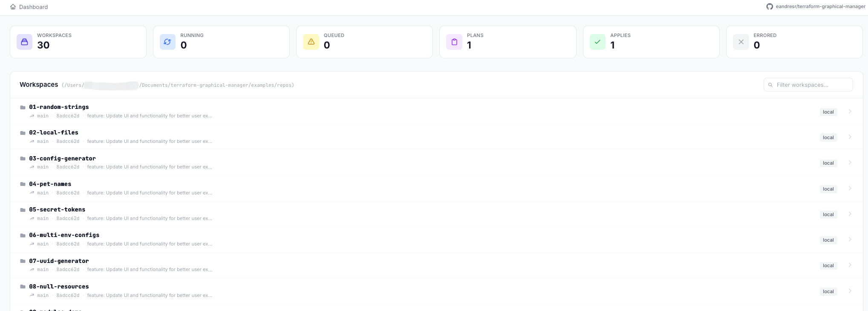This screenshot has height=311, width=868.
Task: Click folder icon of 07-uuid-generator
Action: pos(23,261)
